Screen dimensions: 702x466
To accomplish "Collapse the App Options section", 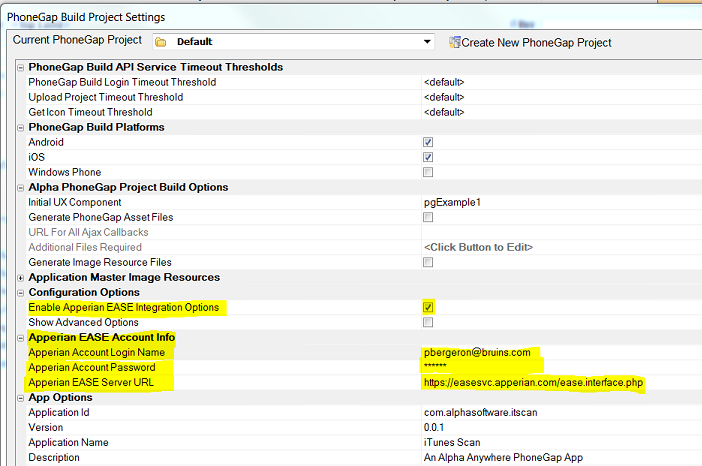I will pyautogui.click(x=21, y=398).
